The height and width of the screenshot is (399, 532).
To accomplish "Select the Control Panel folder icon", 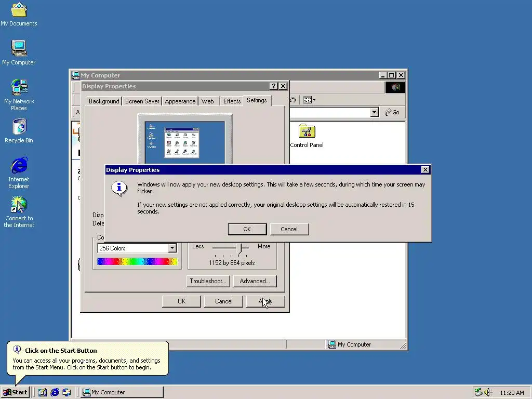I will point(307,136).
